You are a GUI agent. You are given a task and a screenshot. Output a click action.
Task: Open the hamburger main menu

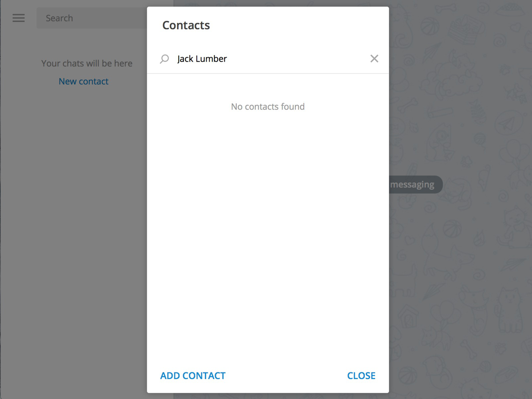pos(19,18)
